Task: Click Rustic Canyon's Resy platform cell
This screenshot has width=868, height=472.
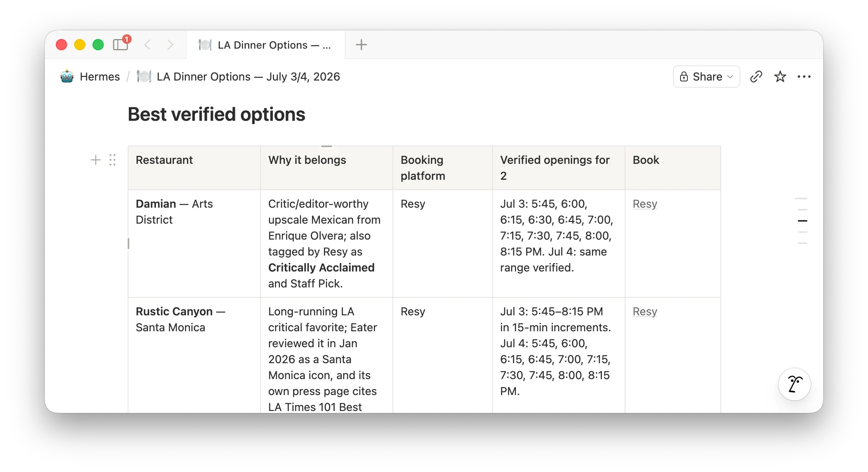Action: pos(442,355)
